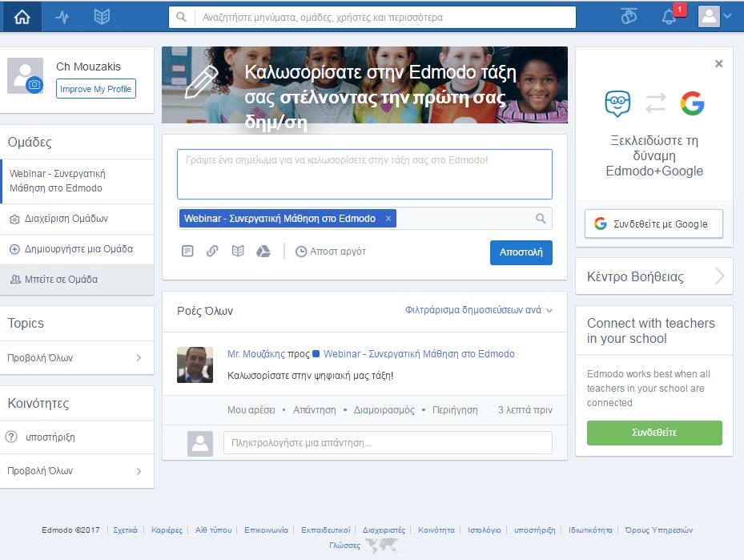Click the welcome banner image
The width and height of the screenshot is (744, 560).
click(364, 85)
